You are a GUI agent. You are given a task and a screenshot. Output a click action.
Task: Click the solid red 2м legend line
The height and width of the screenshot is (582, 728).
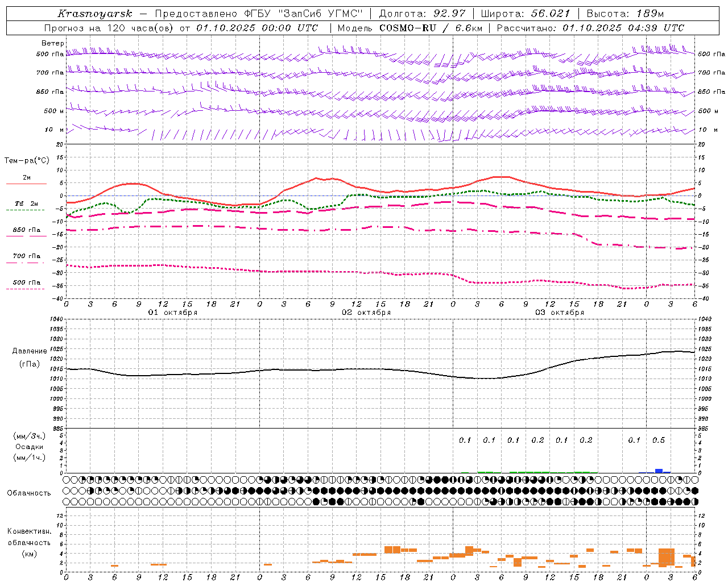(26, 184)
